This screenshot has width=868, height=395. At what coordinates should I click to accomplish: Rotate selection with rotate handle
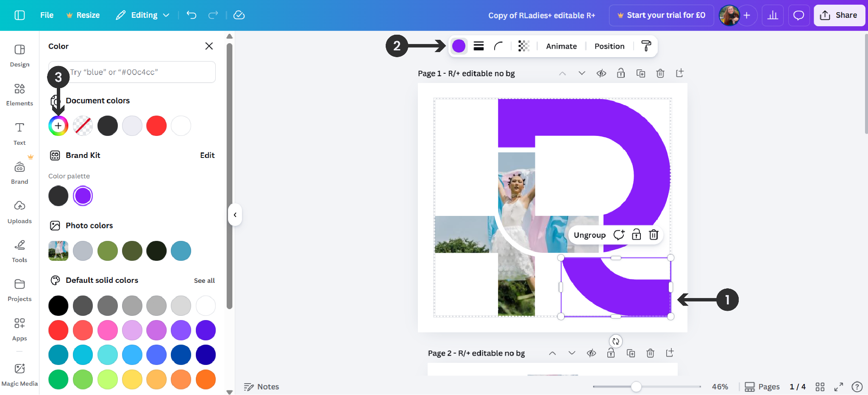tap(616, 341)
